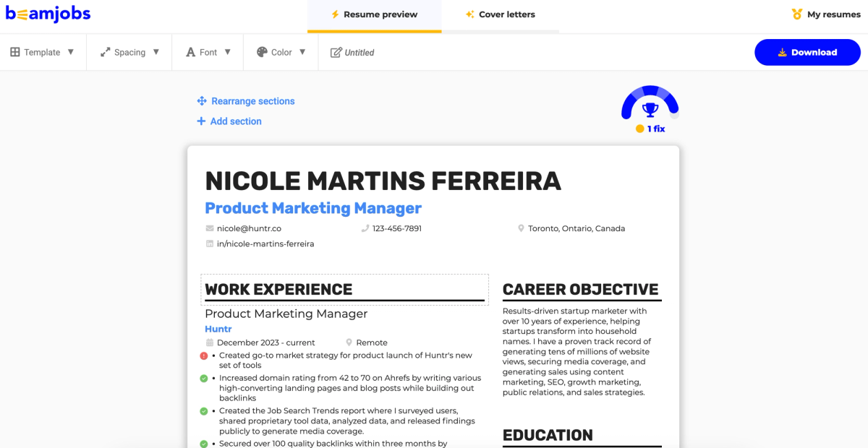Click the Job Search Trends report bullet text
The image size is (868, 448).
(x=347, y=421)
